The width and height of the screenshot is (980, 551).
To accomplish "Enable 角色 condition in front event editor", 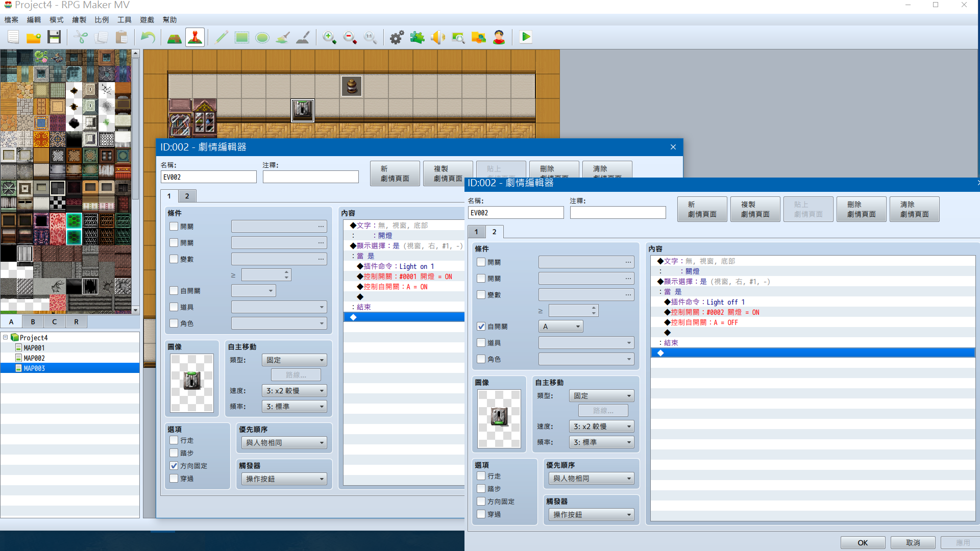I will (481, 359).
